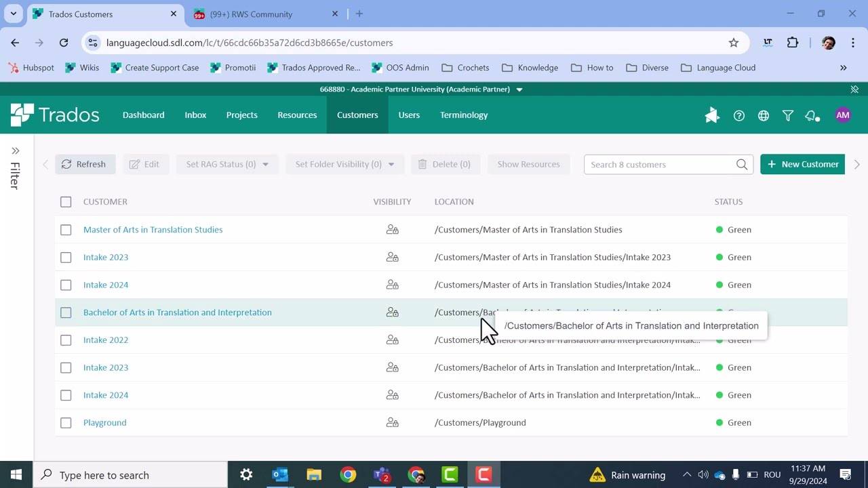This screenshot has height=488, width=868.
Task: Click visibility icon for Intake 2022 row
Action: [x=392, y=340]
